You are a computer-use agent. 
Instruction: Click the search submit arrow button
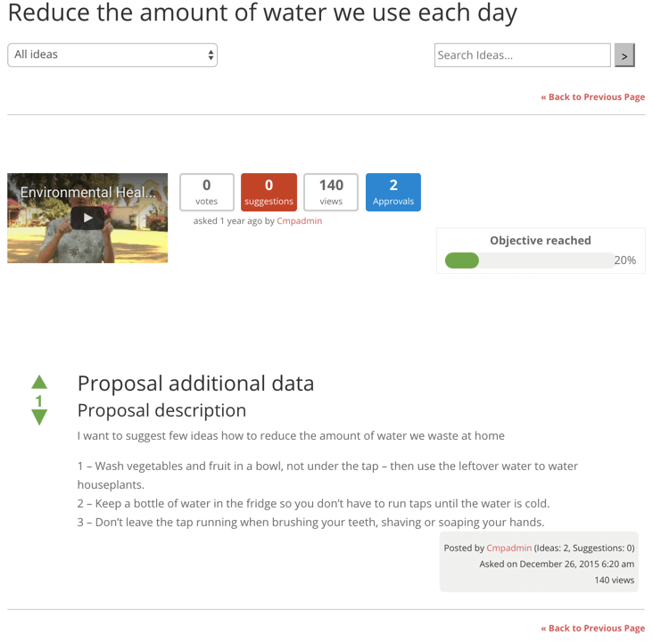pos(624,55)
